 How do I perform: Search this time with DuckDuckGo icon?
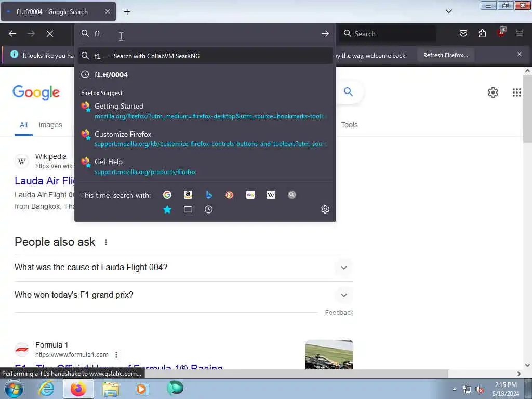[229, 195]
